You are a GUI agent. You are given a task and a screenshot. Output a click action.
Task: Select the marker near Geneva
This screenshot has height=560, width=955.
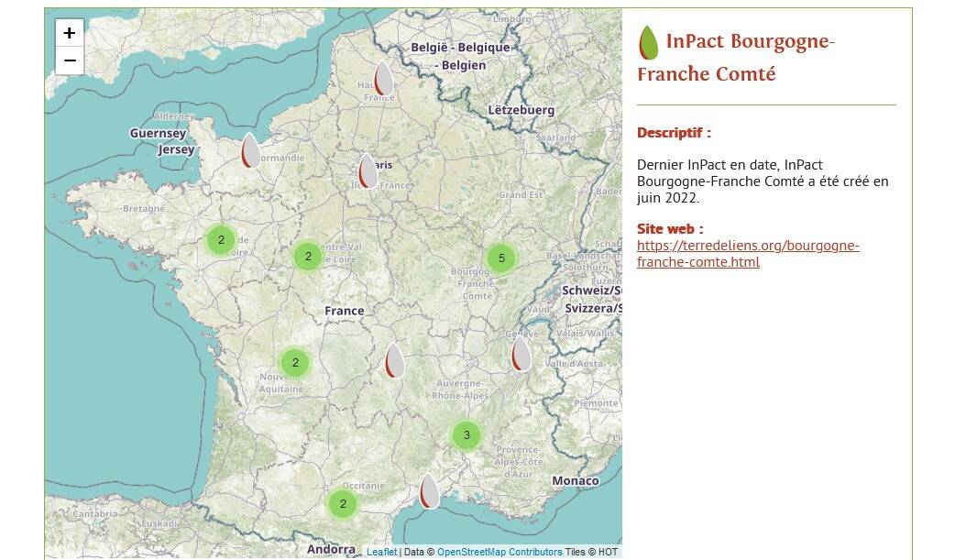(x=521, y=353)
